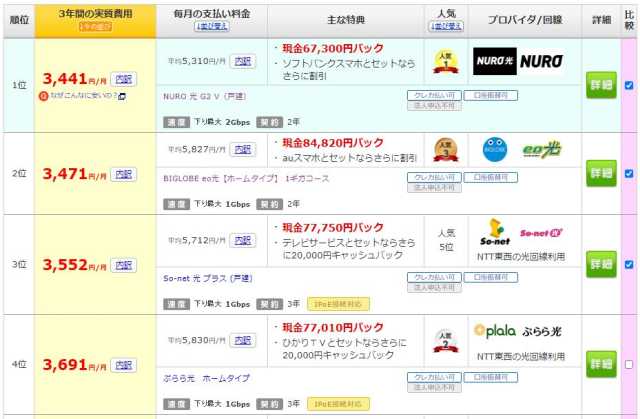Click 現金77,750円バック offer text

point(333,227)
